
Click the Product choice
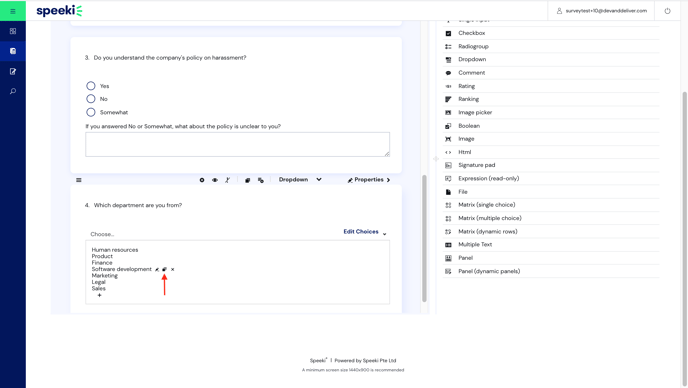pos(102,256)
